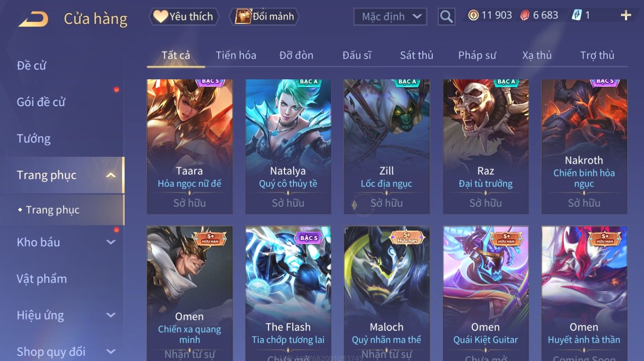Switch to the Tiến hóa tab
Image resolution: width=644 pixels, height=361 pixels.
click(236, 55)
